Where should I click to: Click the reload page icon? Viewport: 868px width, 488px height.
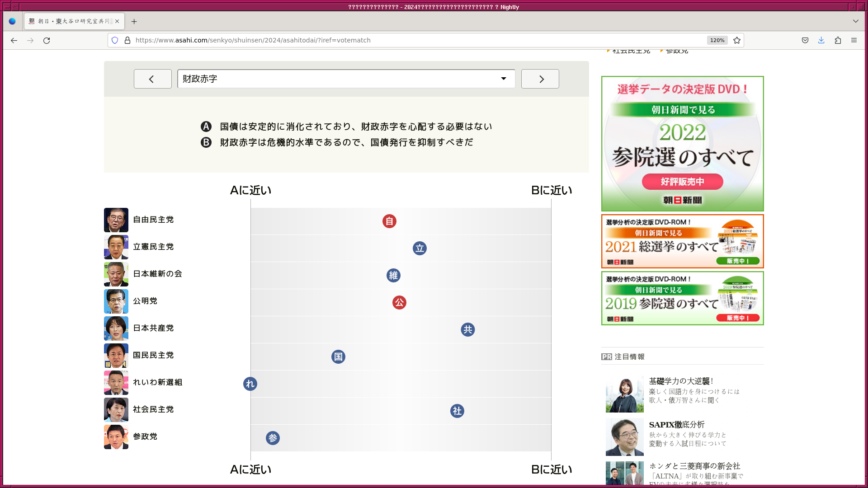click(x=47, y=40)
